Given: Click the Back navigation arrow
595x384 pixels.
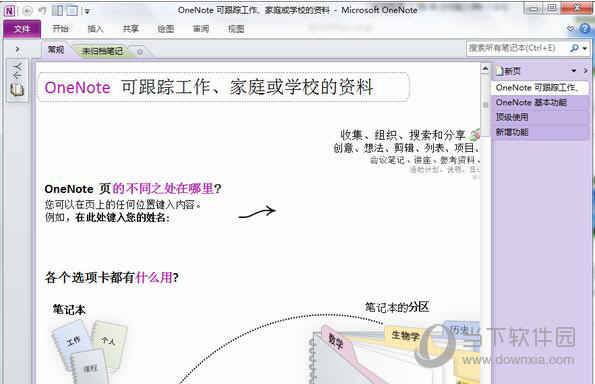Looking at the screenshot, I should 27,11.
